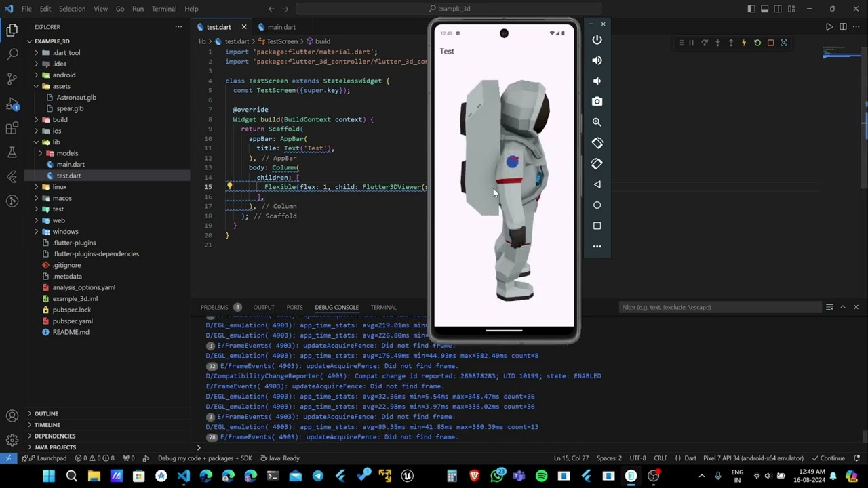Click Ln 15, Col 27 in status bar
Image resolution: width=868 pixels, height=488 pixels.
(571, 458)
